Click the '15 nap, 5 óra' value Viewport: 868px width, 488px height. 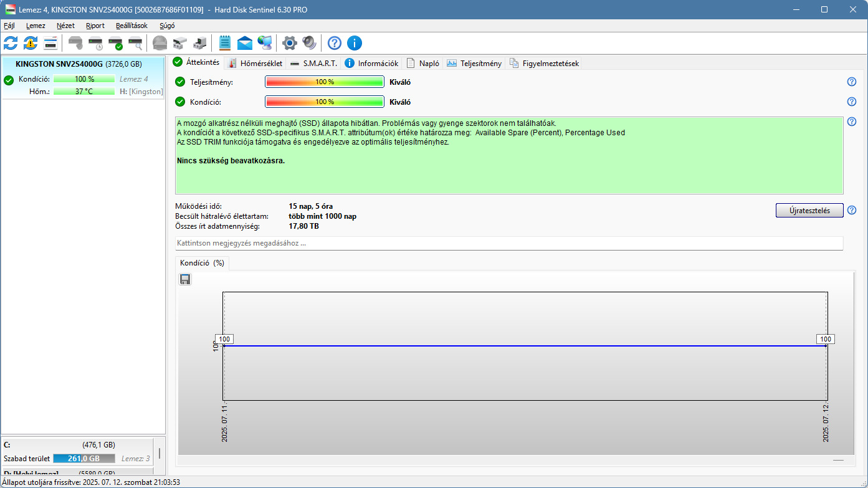pyautogui.click(x=312, y=206)
